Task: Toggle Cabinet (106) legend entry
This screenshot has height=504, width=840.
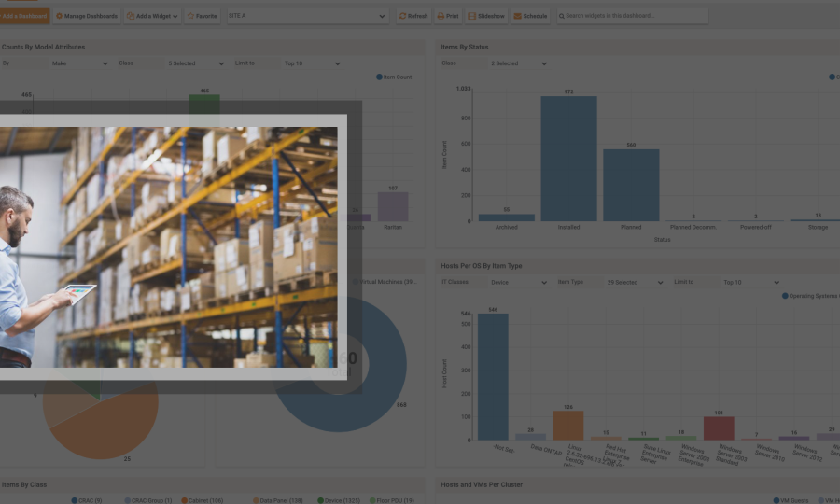Action: 202,500
